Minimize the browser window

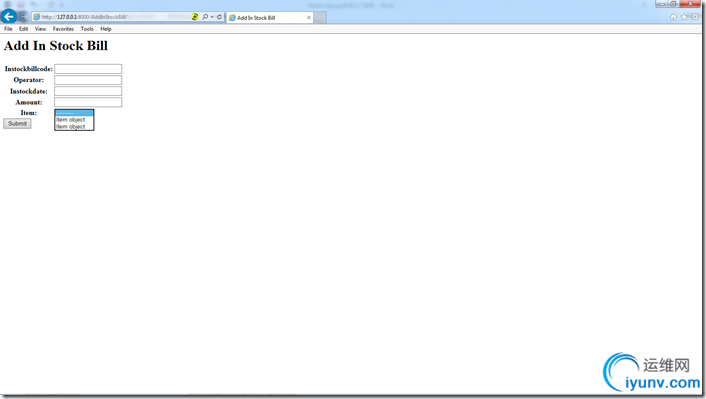pos(662,4)
